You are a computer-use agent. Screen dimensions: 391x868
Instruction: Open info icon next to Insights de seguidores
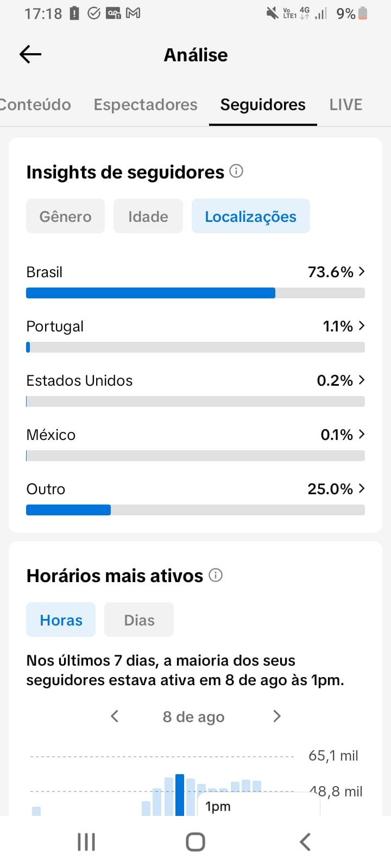click(x=236, y=171)
